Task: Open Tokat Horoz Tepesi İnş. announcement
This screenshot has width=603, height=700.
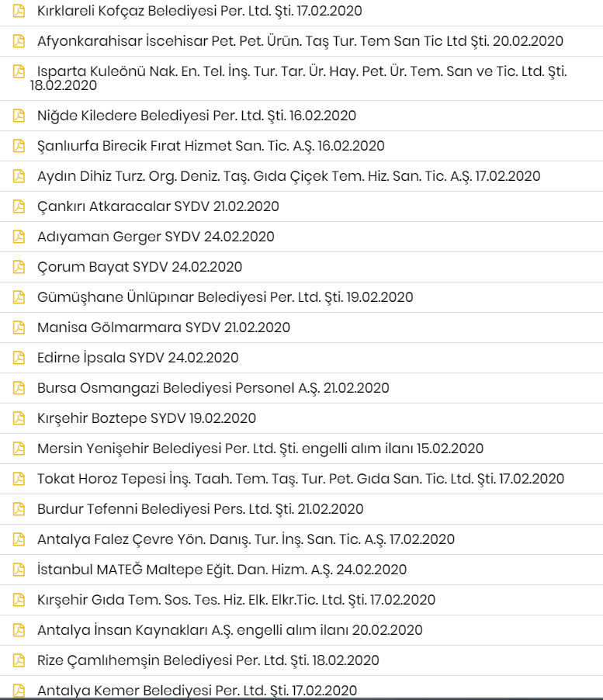Action: (x=300, y=479)
